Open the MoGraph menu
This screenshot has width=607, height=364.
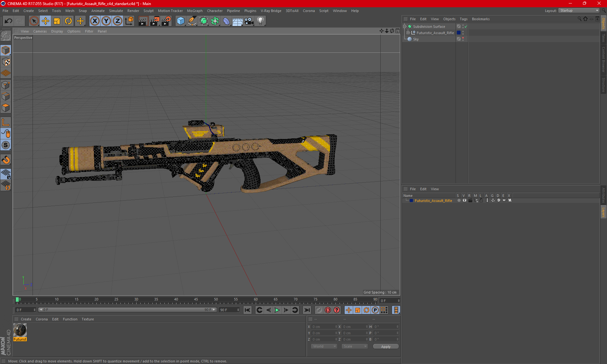coord(194,11)
